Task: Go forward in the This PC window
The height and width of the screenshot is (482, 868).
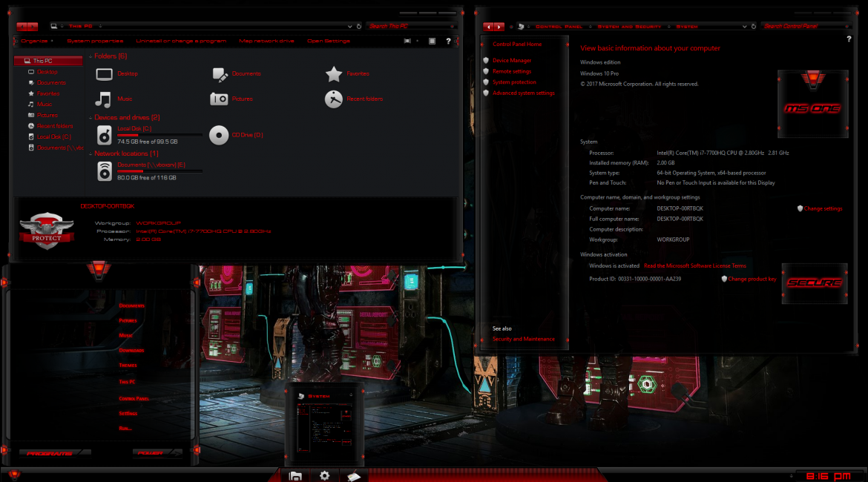Action: (x=33, y=26)
